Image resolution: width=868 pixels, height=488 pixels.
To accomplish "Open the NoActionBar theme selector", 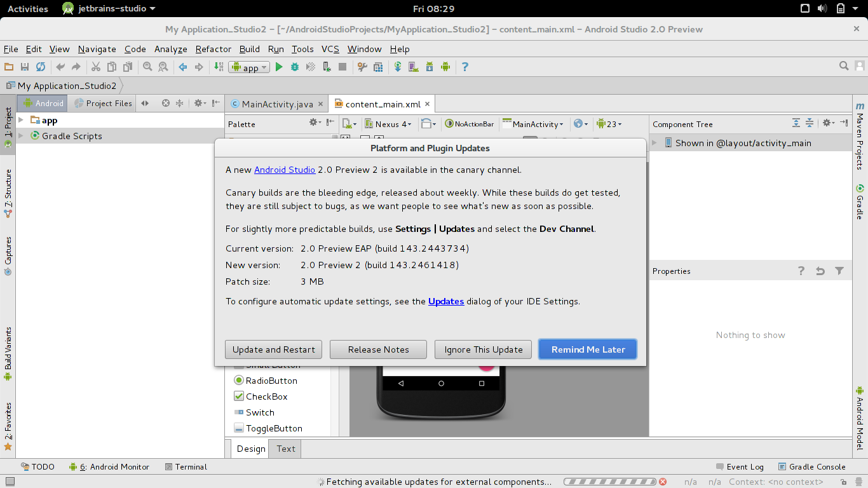I will pos(469,124).
